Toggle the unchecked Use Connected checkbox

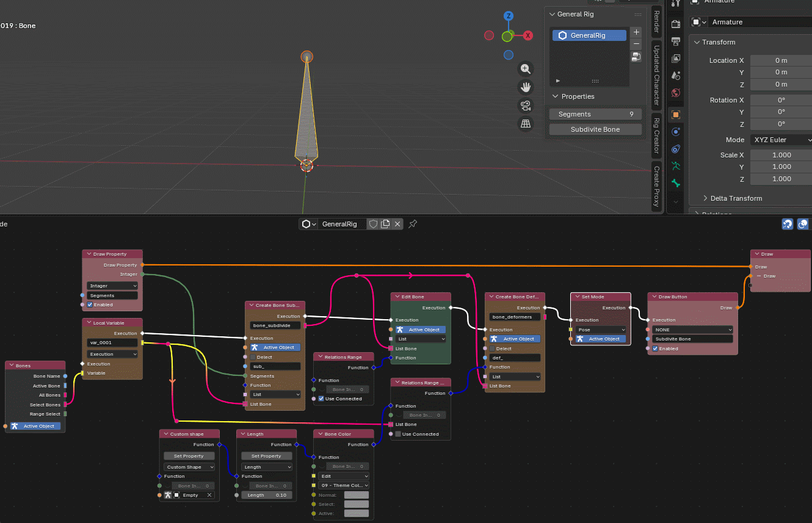398,434
